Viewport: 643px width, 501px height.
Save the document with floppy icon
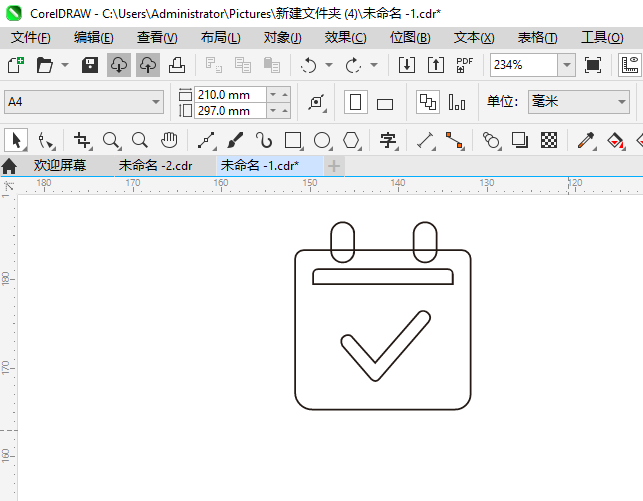(x=90, y=65)
